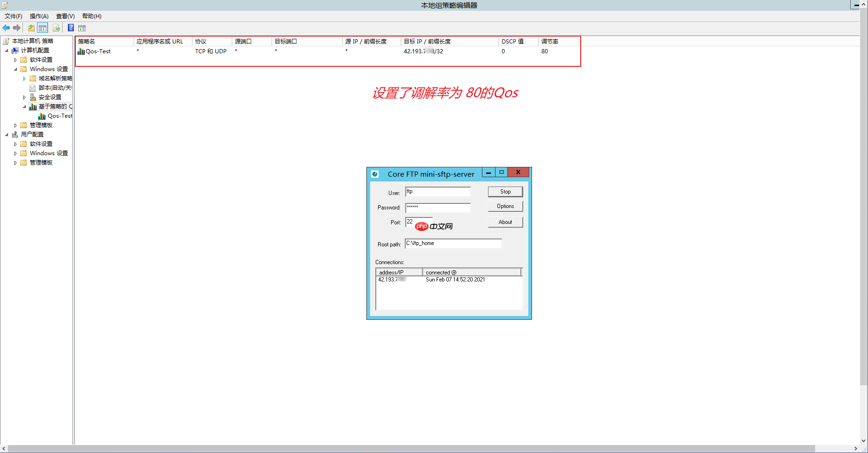Click the Export List toolbar icon
This screenshot has height=453, width=868.
56,28
